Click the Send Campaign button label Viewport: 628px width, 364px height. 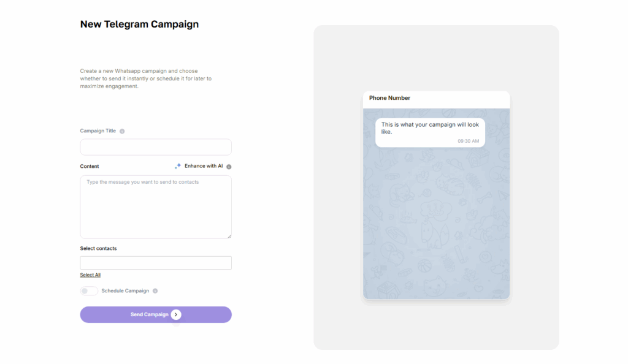[150, 314]
